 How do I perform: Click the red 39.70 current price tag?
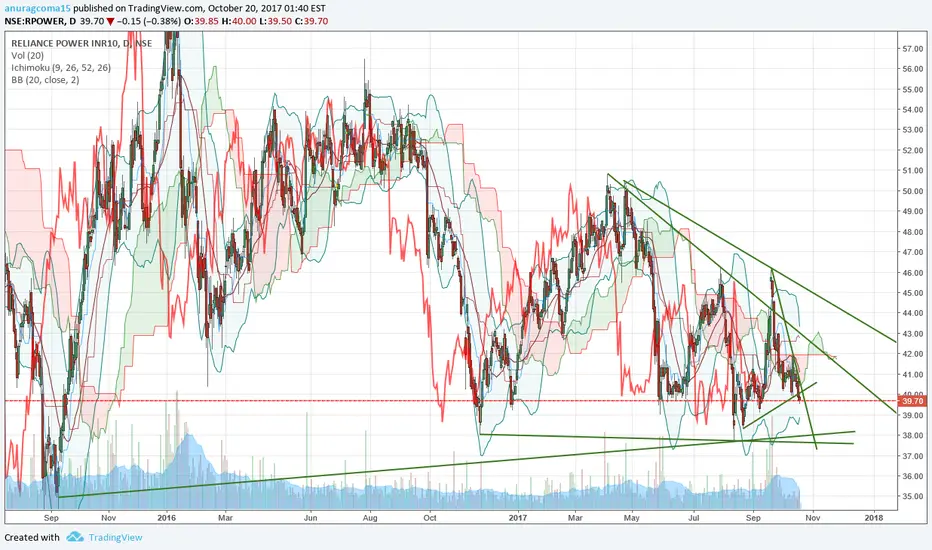pyautogui.click(x=912, y=401)
